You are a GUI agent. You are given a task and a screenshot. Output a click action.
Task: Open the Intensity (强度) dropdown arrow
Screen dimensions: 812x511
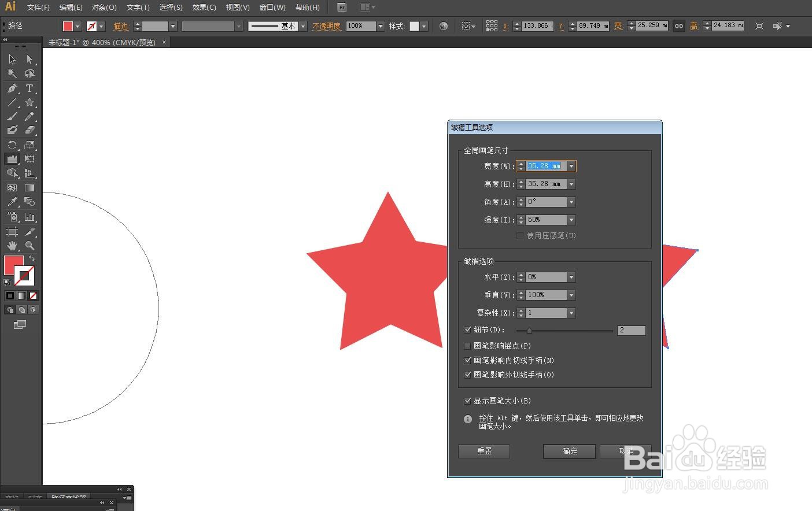pos(571,220)
